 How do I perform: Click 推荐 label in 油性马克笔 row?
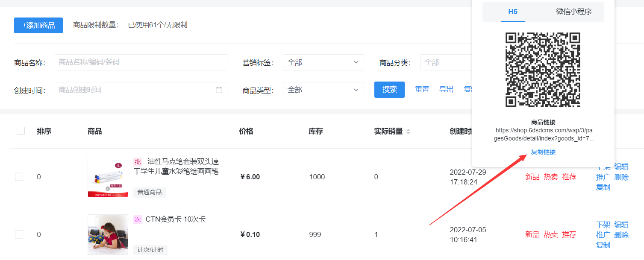tap(569, 177)
